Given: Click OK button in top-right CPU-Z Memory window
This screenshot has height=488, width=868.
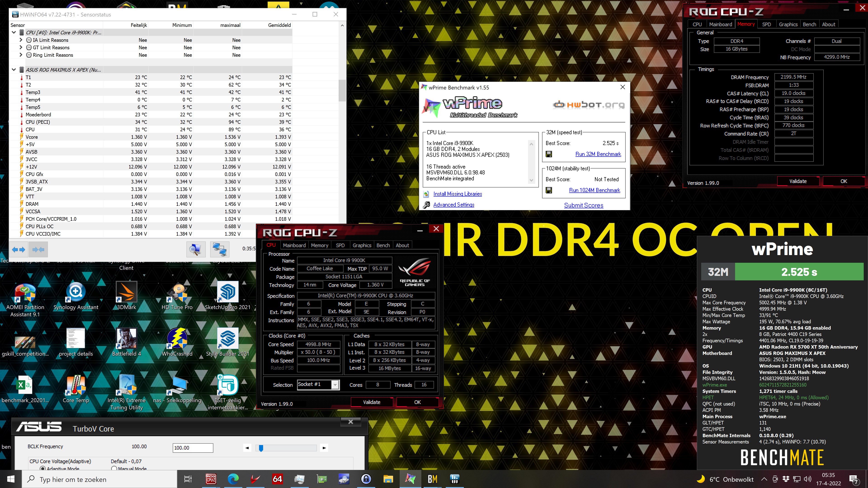Looking at the screenshot, I should point(843,181).
